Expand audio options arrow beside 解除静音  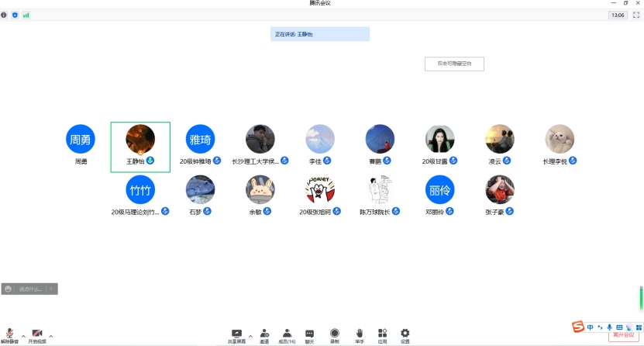click(23, 336)
